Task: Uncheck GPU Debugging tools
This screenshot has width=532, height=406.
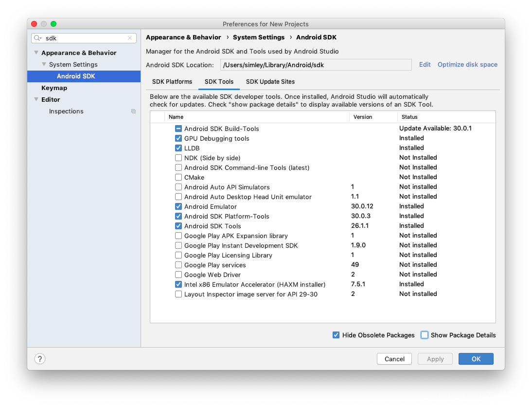Action: (x=178, y=138)
